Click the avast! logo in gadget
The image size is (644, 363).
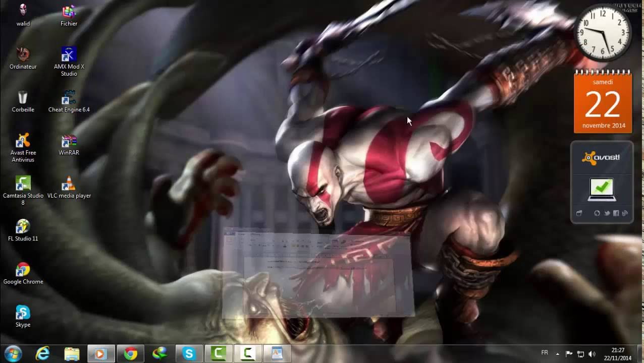601,158
